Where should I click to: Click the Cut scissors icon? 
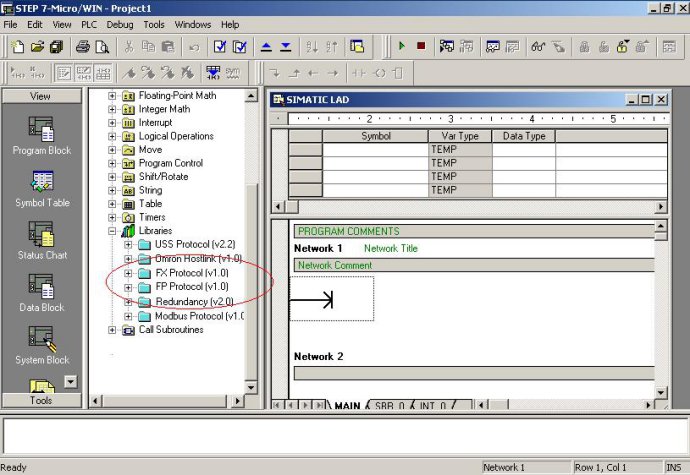pos(128,46)
